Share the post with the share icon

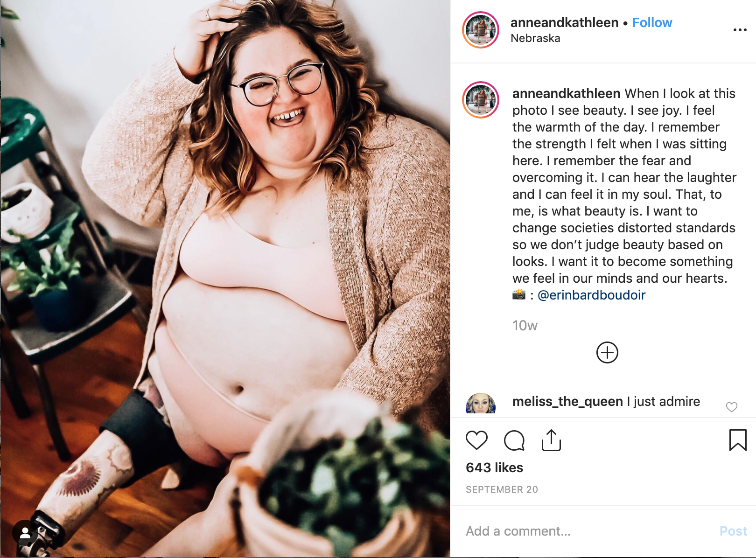pos(551,440)
